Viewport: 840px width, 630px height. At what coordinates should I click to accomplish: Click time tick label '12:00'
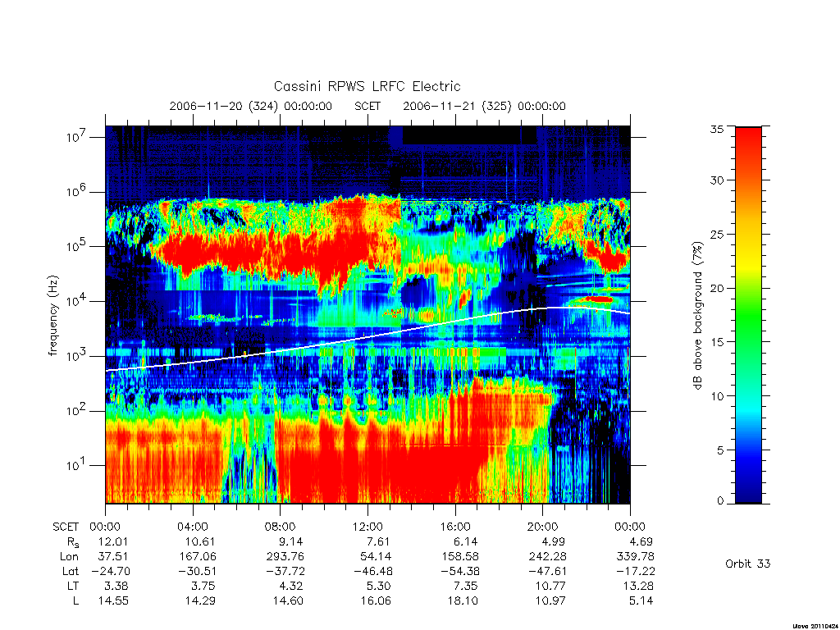click(x=367, y=527)
